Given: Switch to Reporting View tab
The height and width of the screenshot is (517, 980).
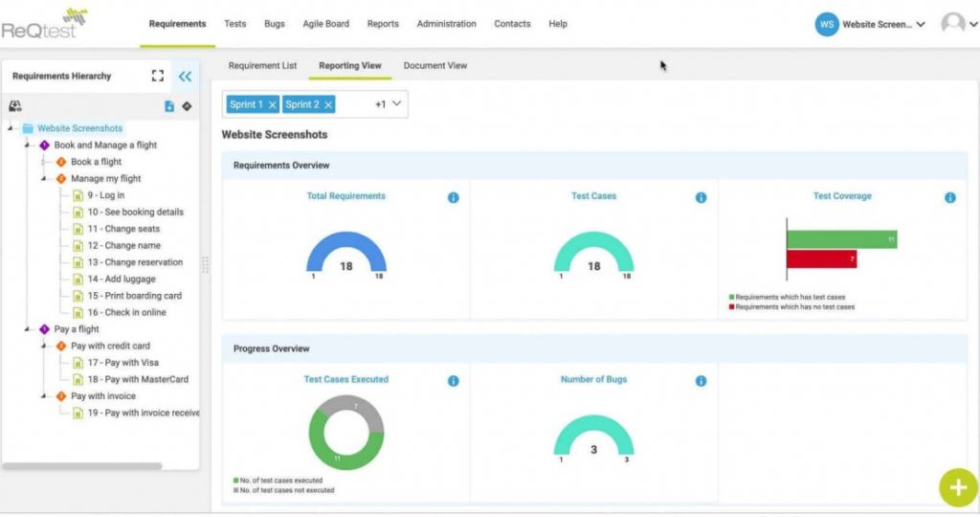Looking at the screenshot, I should click(350, 66).
